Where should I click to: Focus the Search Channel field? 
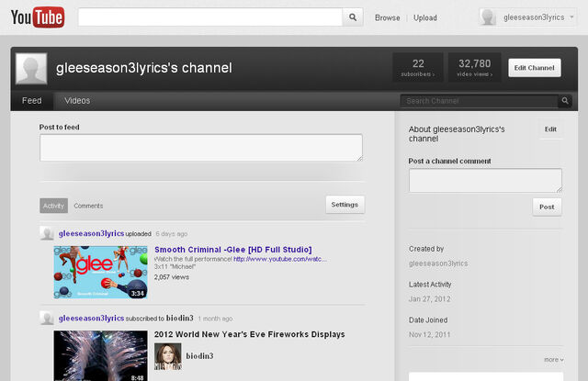(480, 101)
